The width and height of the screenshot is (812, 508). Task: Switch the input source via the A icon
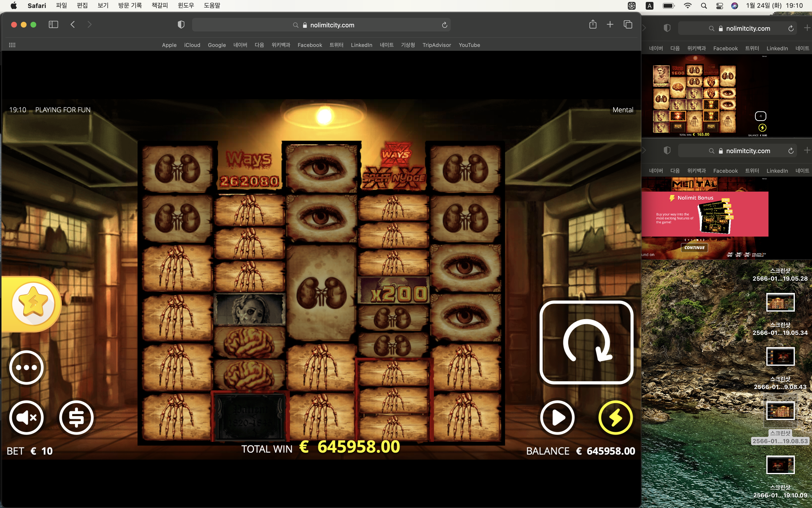pyautogui.click(x=650, y=6)
